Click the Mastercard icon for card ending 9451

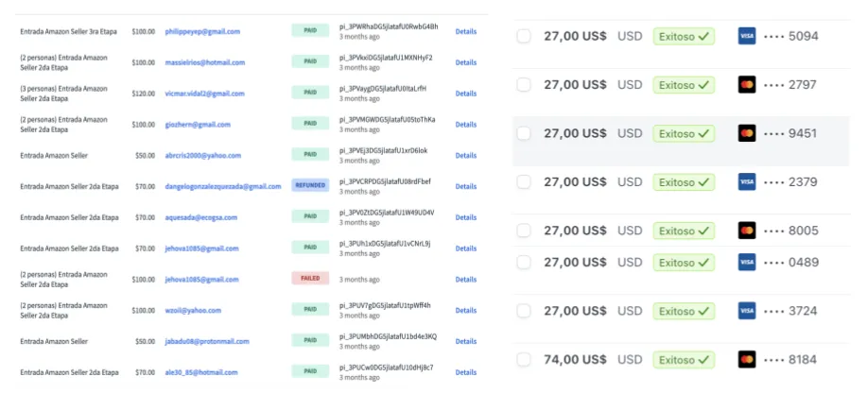click(x=746, y=133)
